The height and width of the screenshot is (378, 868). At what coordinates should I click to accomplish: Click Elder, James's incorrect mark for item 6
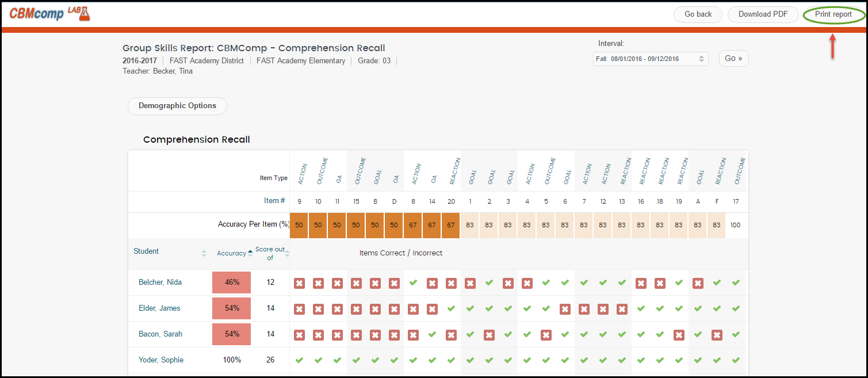click(565, 309)
